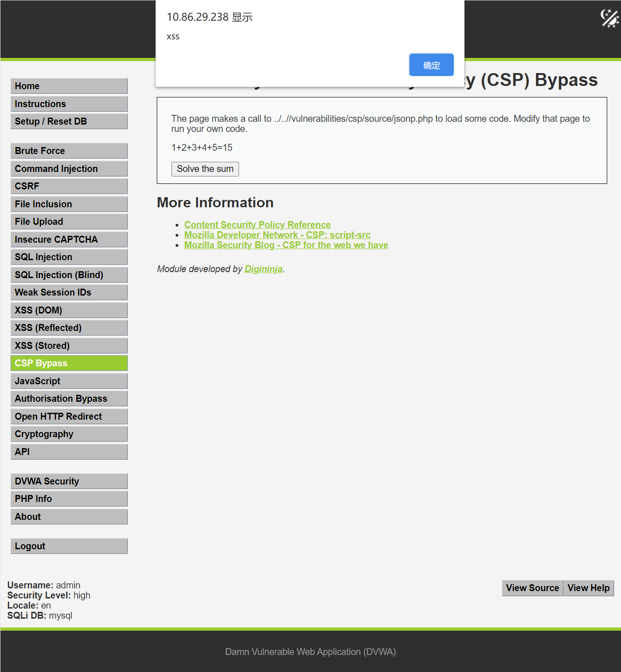Open Mozilla Developer Network CSP script-src link

click(x=277, y=235)
